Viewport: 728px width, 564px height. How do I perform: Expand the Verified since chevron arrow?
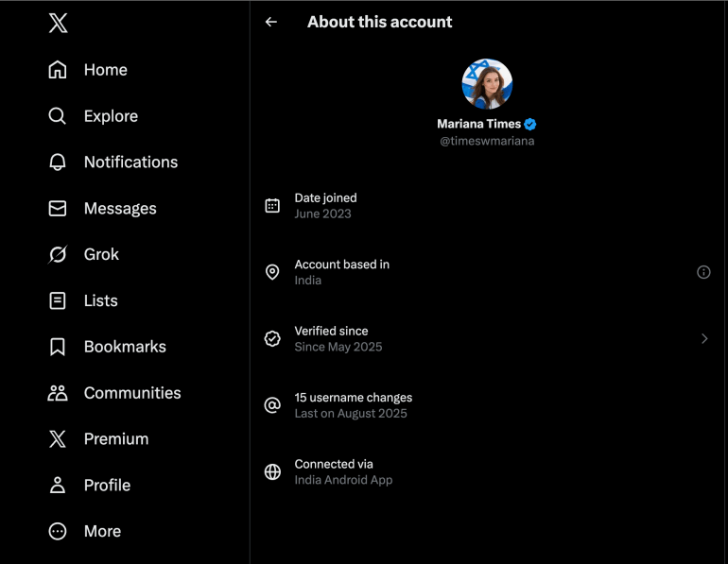[704, 338]
